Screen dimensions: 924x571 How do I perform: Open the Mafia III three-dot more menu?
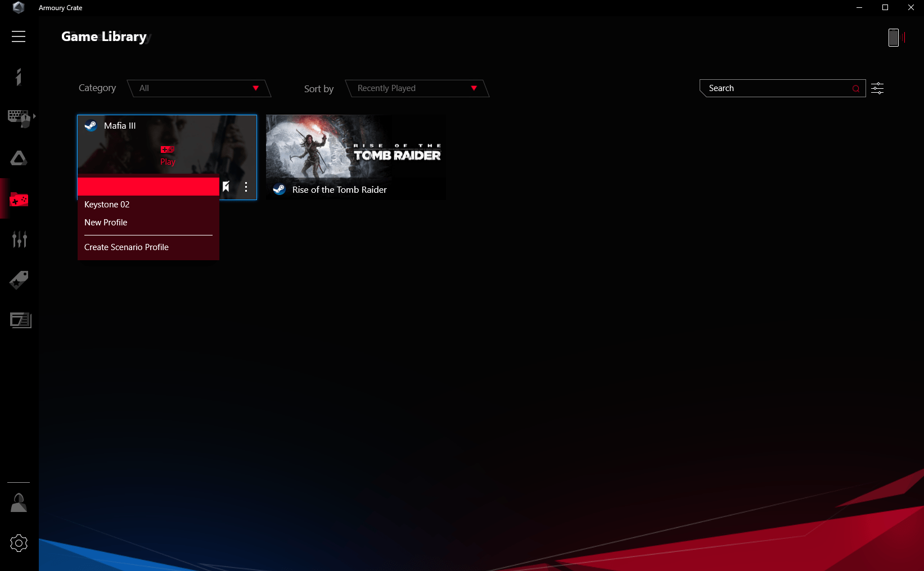click(x=246, y=187)
